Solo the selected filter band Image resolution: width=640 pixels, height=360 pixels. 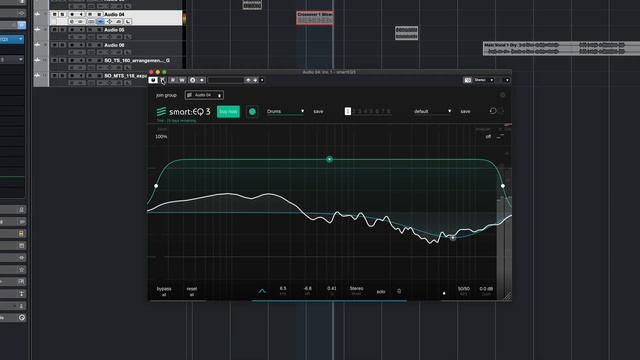coord(381,291)
